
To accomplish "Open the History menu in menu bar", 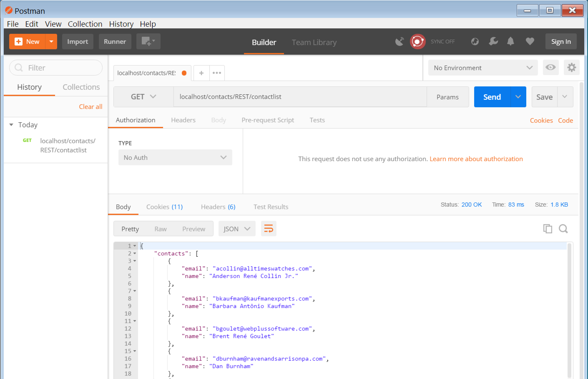I will (x=121, y=24).
